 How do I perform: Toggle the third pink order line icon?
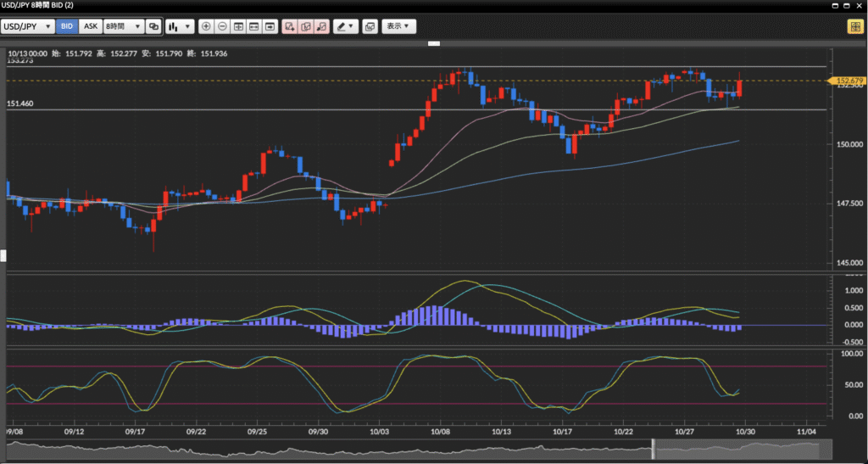[321, 26]
